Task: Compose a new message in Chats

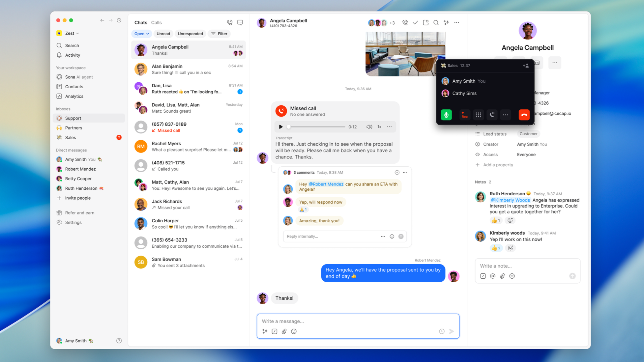Action: pos(240,23)
